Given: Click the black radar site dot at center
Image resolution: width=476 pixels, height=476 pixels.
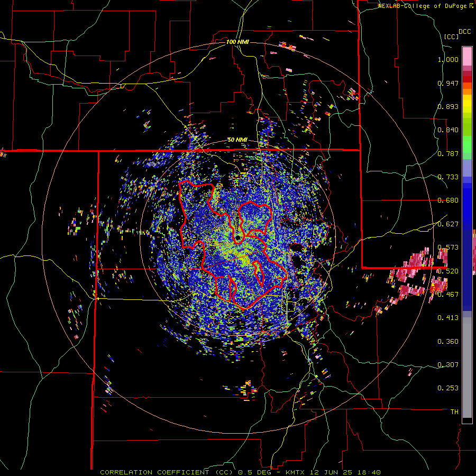Looking at the screenshot, I should [x=239, y=237].
